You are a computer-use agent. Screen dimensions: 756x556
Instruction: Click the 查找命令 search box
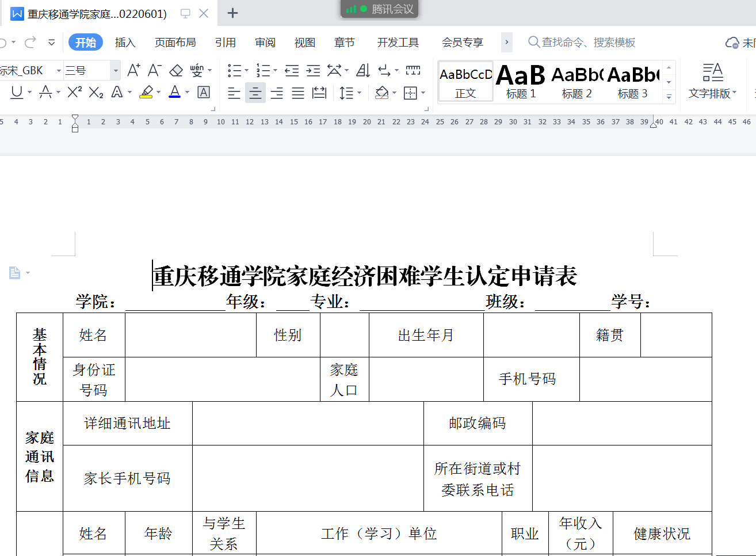[x=588, y=43]
